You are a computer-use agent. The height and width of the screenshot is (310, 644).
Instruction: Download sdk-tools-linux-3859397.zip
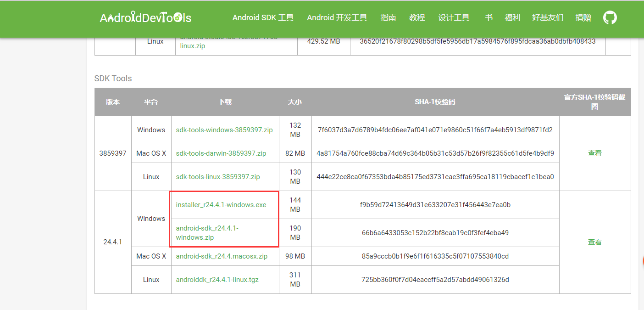(x=218, y=177)
